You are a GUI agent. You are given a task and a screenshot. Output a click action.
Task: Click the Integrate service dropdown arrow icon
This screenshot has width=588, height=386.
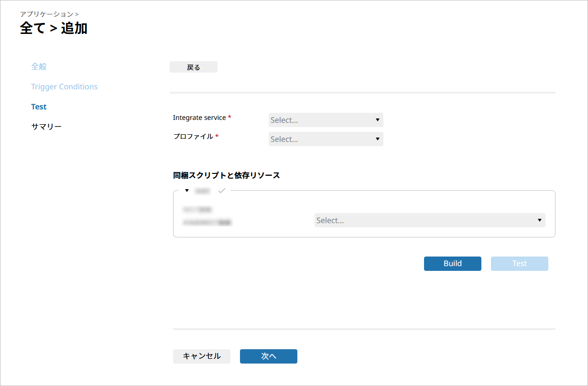click(x=377, y=120)
